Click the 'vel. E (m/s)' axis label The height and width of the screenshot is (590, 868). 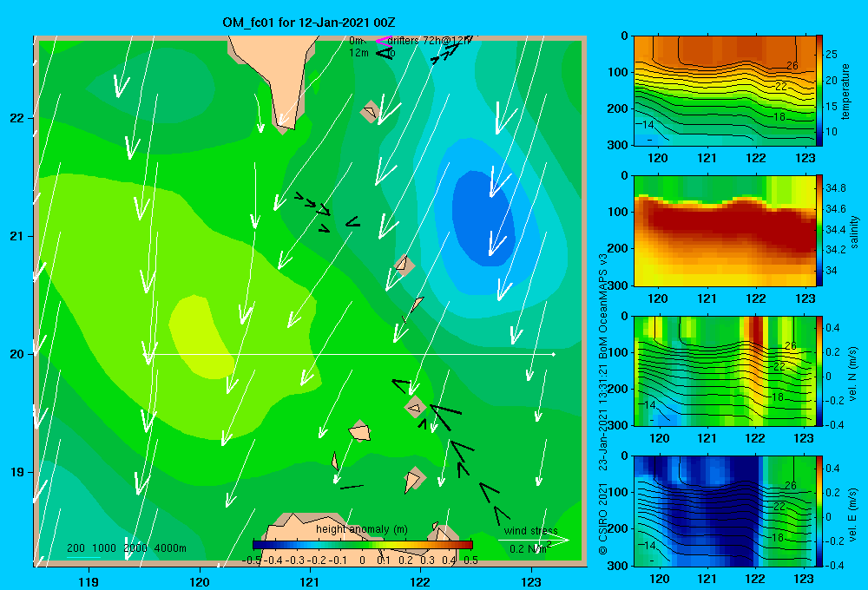coord(853,514)
